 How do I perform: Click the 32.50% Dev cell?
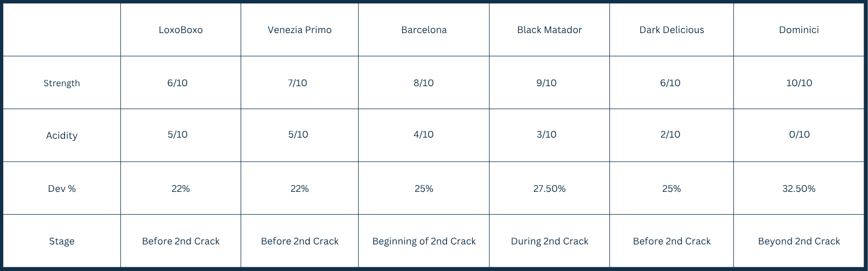(x=799, y=189)
